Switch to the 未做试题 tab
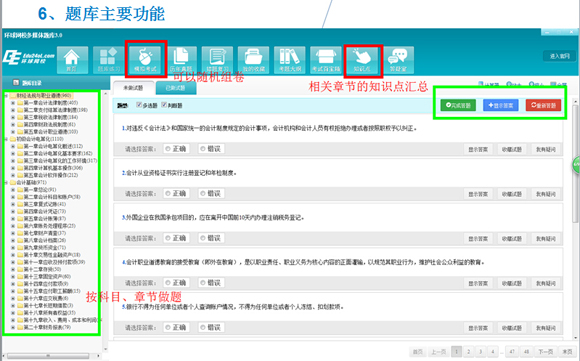Viewport: 580px width, 361px height. coord(133,88)
